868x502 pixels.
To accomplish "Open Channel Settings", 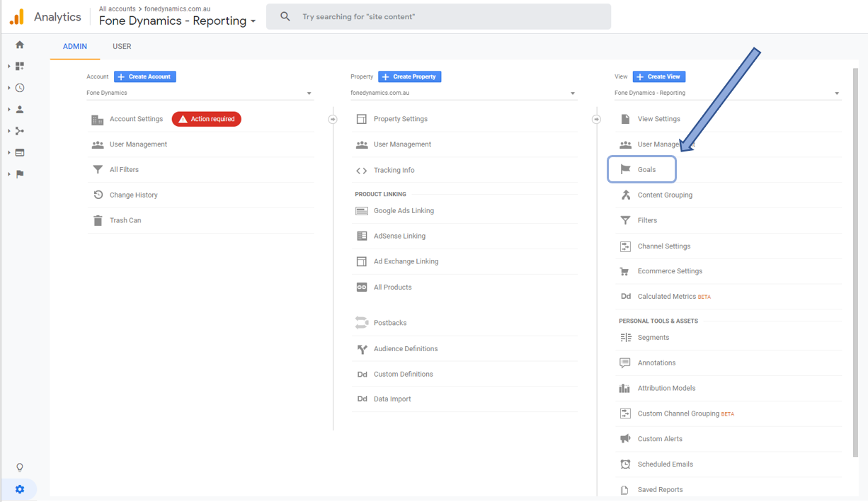I will (664, 246).
